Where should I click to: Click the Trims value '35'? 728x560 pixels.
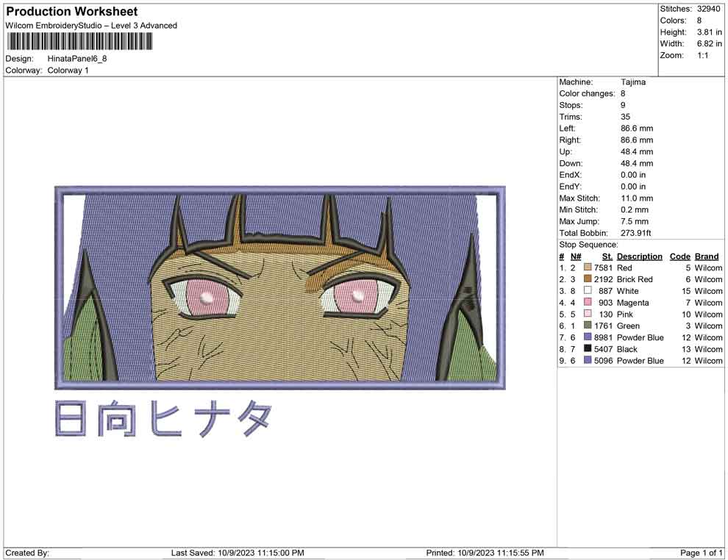tap(625, 117)
